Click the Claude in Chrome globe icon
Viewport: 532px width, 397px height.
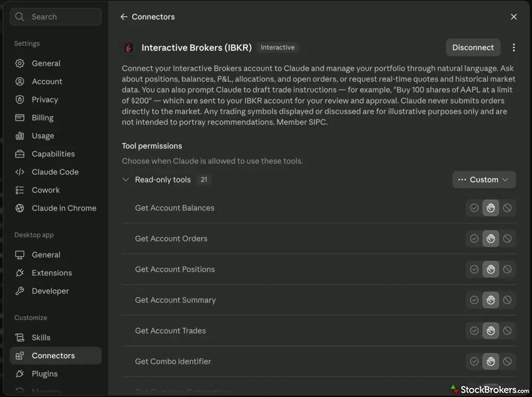tap(20, 208)
